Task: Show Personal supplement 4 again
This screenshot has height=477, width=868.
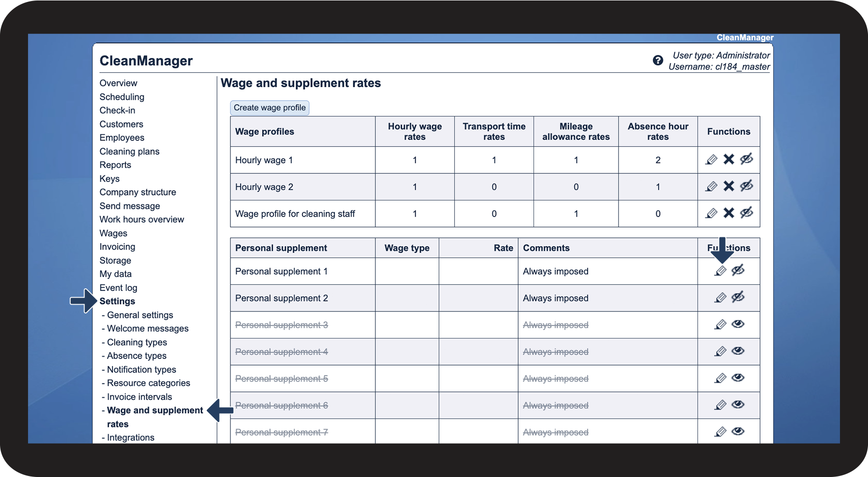Action: (738, 351)
